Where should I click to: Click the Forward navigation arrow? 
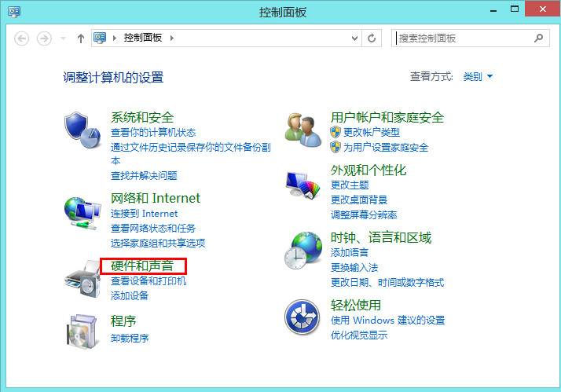click(44, 38)
